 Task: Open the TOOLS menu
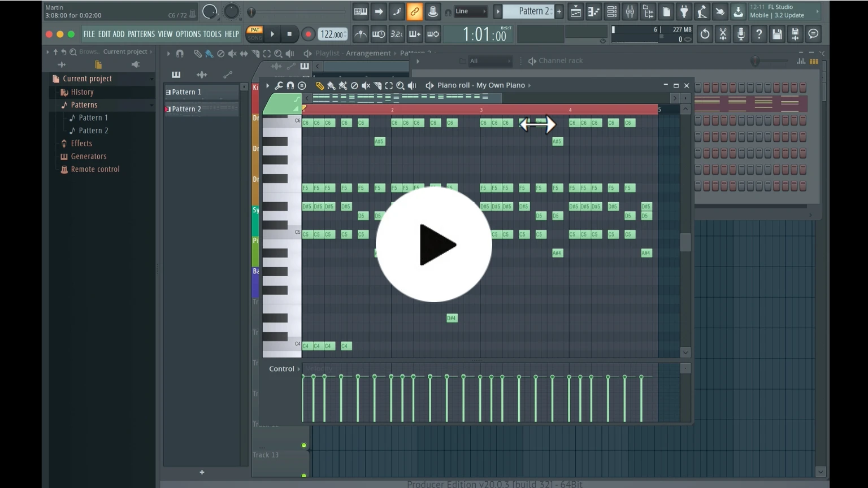point(212,34)
